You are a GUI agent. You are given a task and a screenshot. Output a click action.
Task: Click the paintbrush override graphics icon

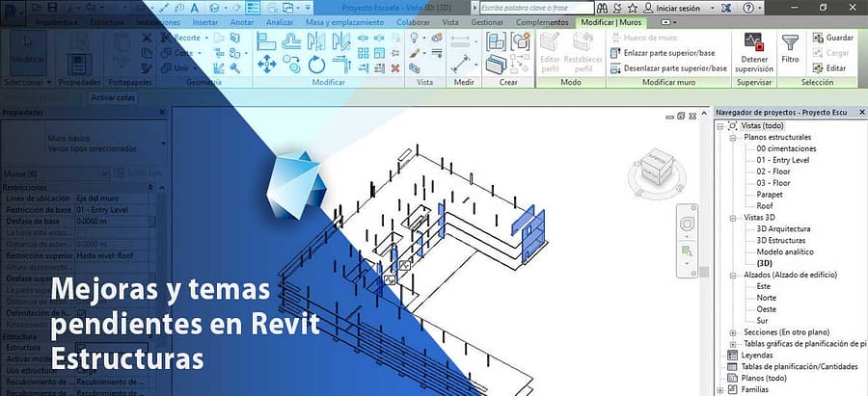coord(414,53)
